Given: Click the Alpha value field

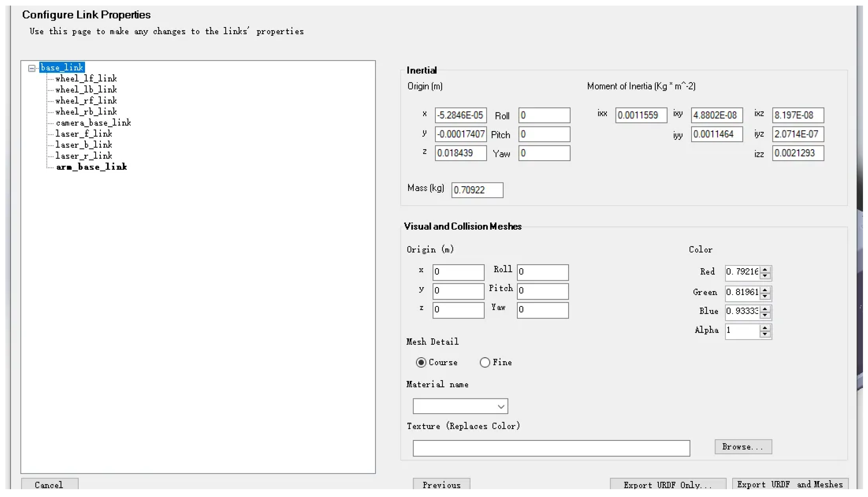Looking at the screenshot, I should click(742, 331).
